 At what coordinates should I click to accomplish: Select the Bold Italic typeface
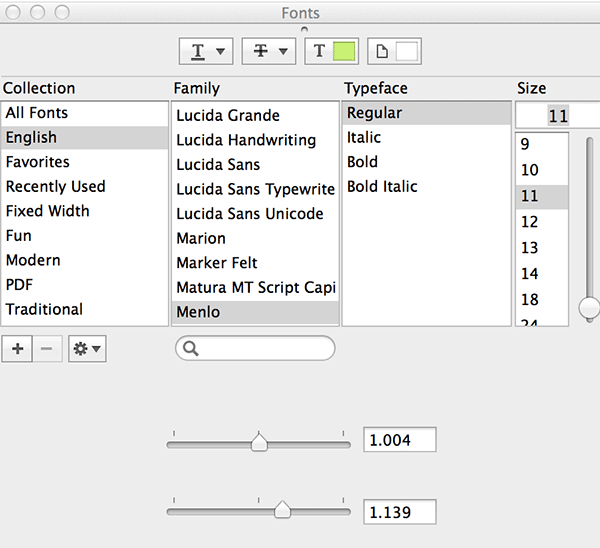click(x=382, y=187)
